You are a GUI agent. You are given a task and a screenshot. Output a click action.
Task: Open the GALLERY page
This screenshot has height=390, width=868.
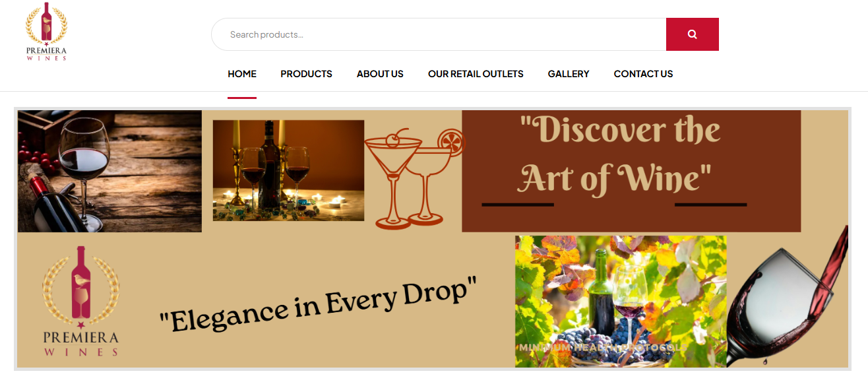coord(569,74)
